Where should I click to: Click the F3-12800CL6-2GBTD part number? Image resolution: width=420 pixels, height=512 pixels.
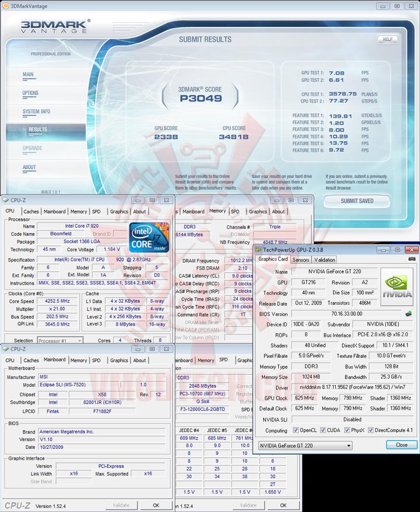point(202,409)
